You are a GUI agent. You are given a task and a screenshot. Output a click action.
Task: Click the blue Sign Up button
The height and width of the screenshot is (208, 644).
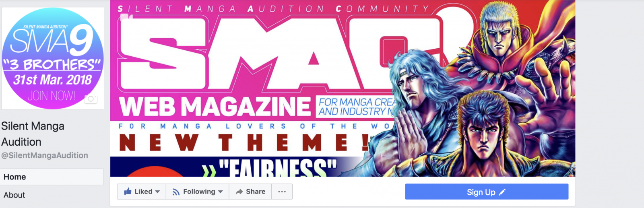pos(487,192)
